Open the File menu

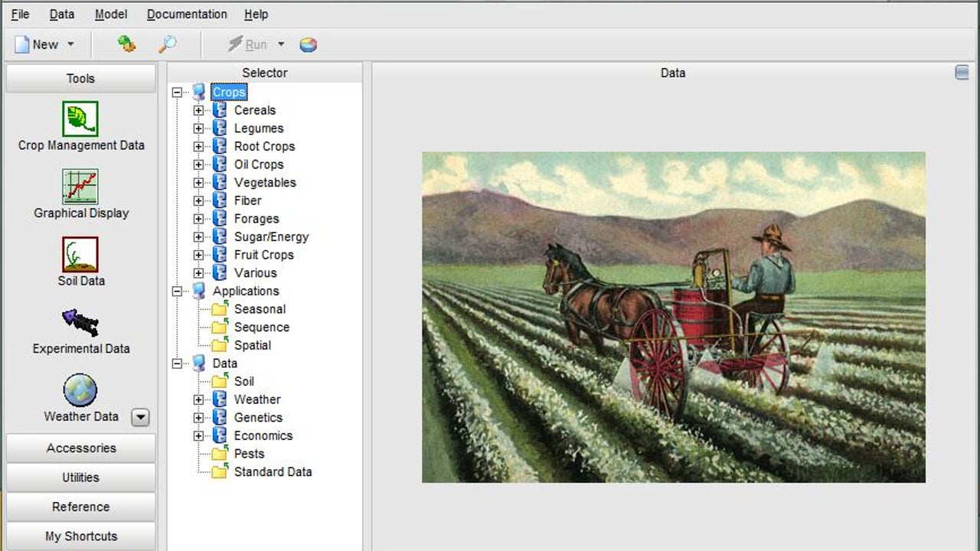coord(21,14)
